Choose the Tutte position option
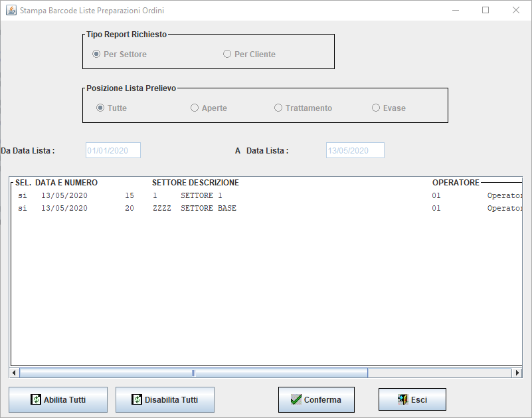The height and width of the screenshot is (418, 532). (101, 108)
